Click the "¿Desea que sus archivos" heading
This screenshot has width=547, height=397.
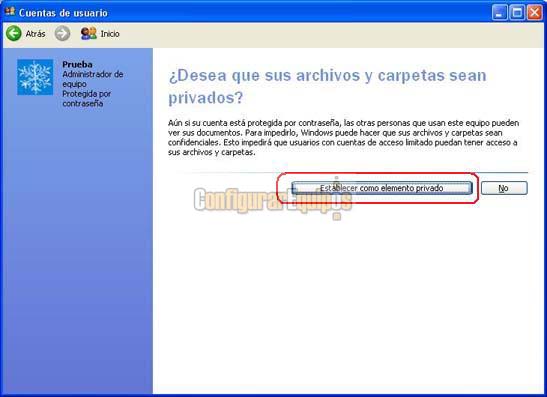pos(327,86)
